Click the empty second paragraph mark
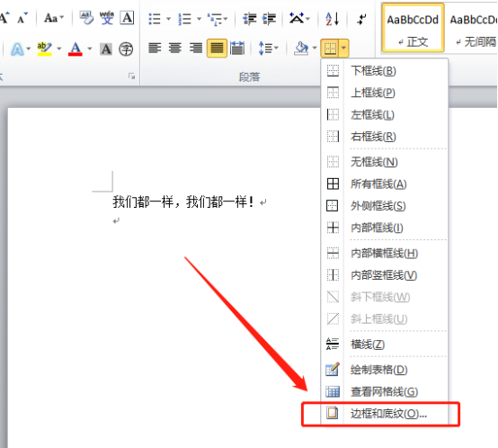Image resolution: width=498 pixels, height=448 pixels. click(x=116, y=220)
